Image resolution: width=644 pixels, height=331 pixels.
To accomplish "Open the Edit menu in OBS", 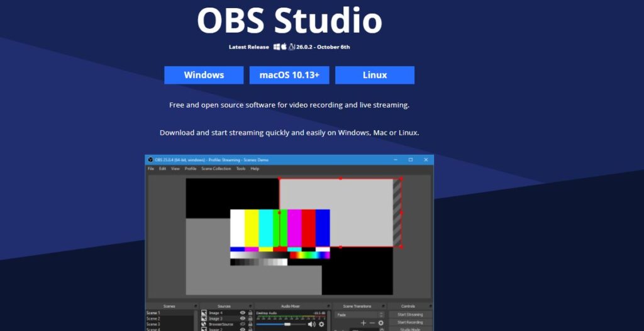I will tap(163, 169).
